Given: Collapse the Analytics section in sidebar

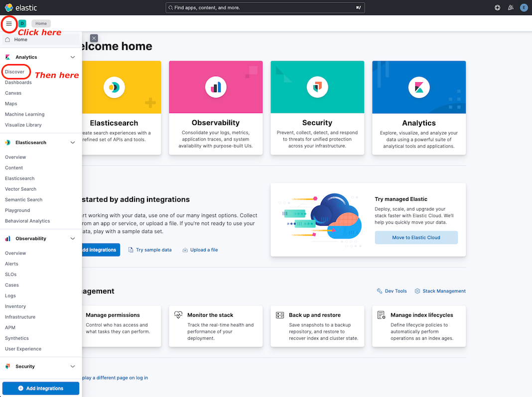Looking at the screenshot, I should [73, 57].
